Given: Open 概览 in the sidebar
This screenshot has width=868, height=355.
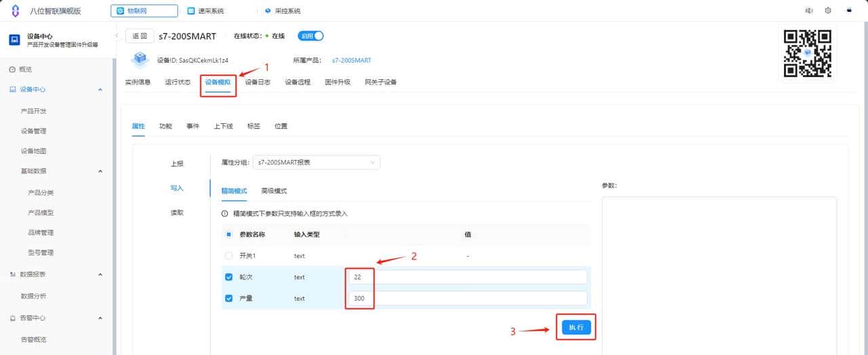Looking at the screenshot, I should click(25, 69).
